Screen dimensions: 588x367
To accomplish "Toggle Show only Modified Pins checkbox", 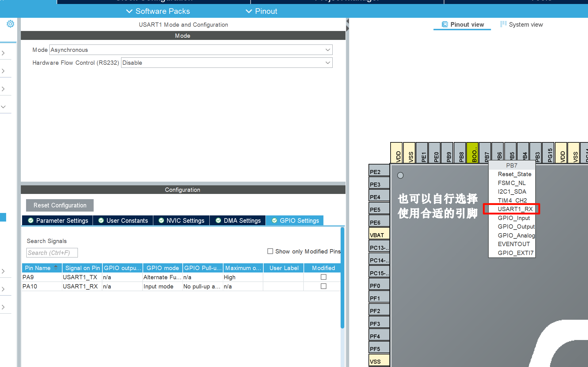I will [x=270, y=251].
